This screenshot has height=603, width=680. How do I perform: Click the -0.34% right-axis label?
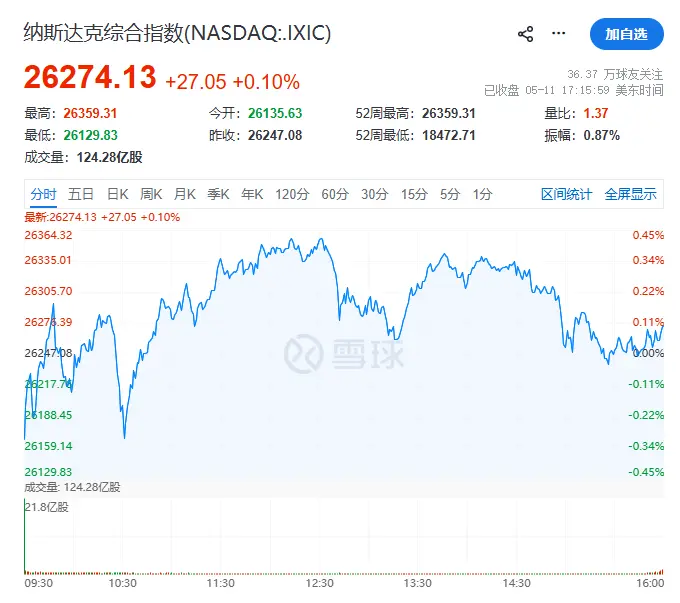pyautogui.click(x=646, y=446)
